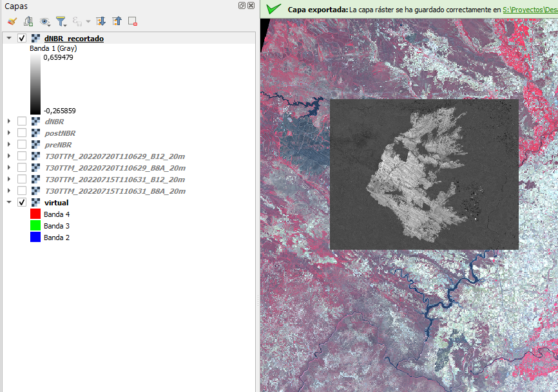Click the Collapse All layers icon

pos(117,21)
